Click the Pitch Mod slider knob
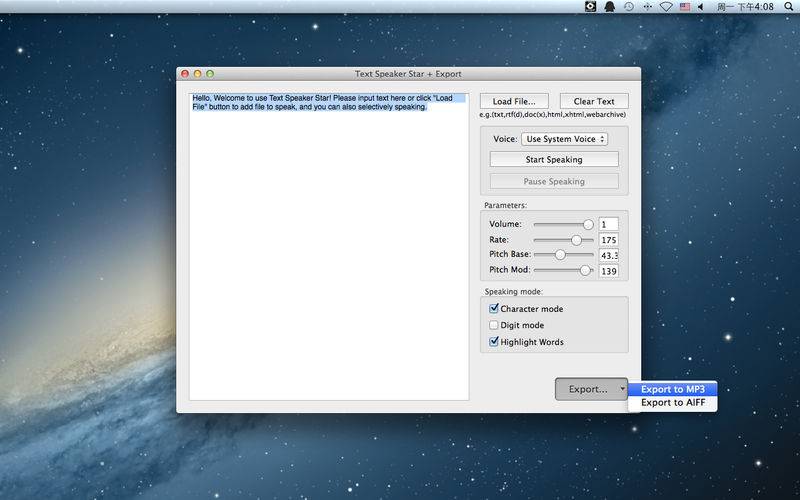The image size is (800, 500). [x=585, y=270]
